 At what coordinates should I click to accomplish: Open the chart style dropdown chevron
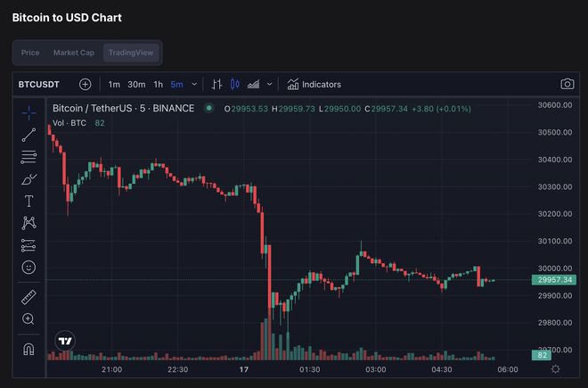point(268,84)
